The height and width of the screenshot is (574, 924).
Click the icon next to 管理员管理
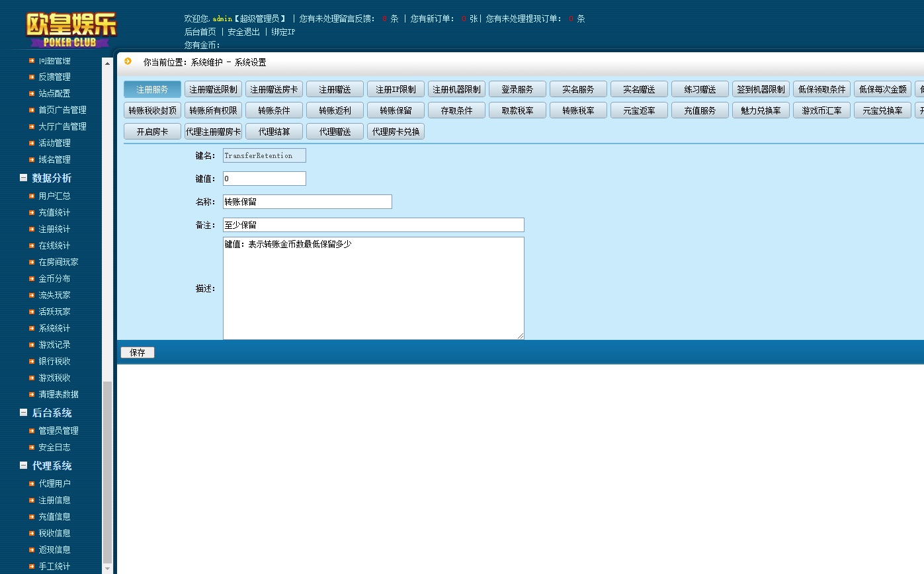coord(32,430)
